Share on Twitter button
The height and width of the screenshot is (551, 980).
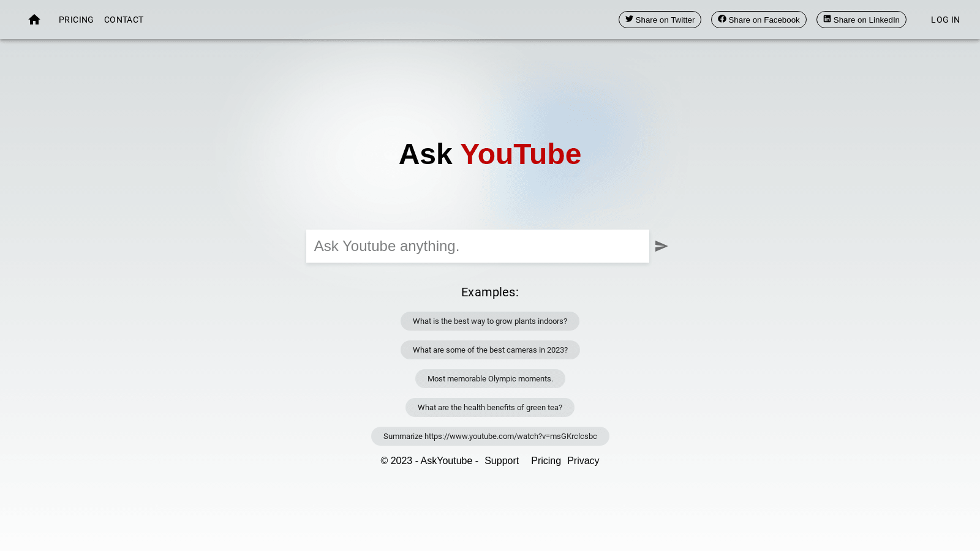click(660, 20)
